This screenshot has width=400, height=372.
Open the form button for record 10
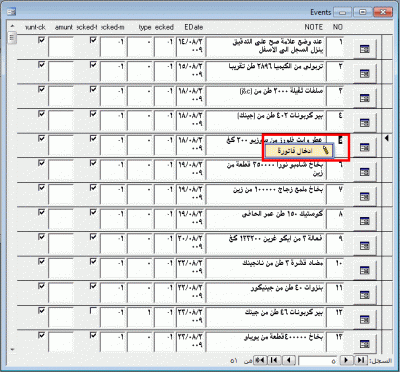coord(365,270)
